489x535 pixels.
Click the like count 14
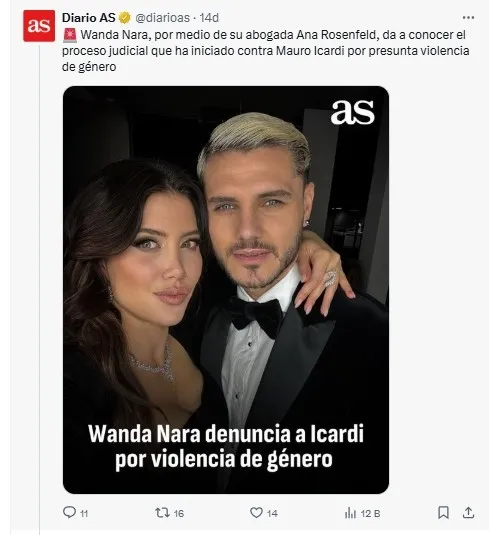[x=272, y=514]
